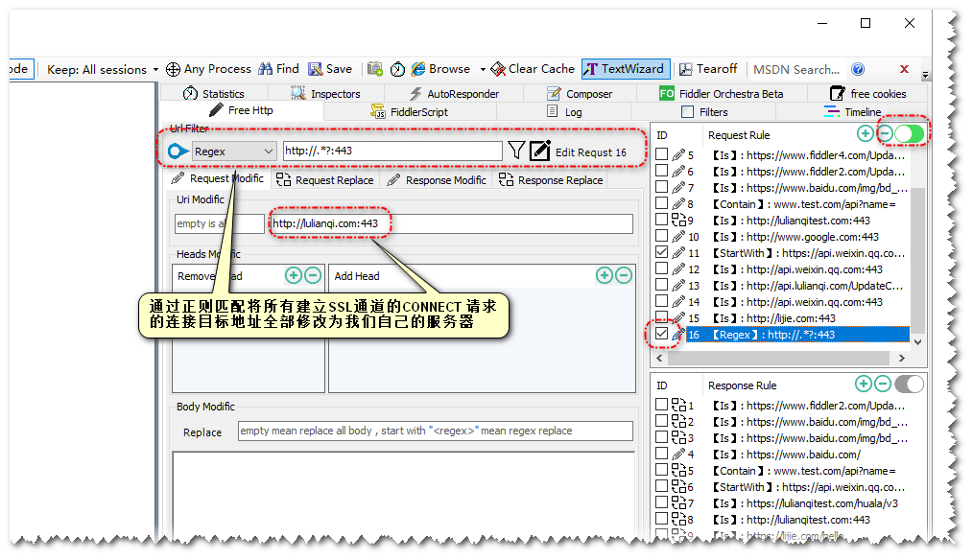Click the timer clock toolbar icon
Screen dimensions: 973x560
click(397, 69)
